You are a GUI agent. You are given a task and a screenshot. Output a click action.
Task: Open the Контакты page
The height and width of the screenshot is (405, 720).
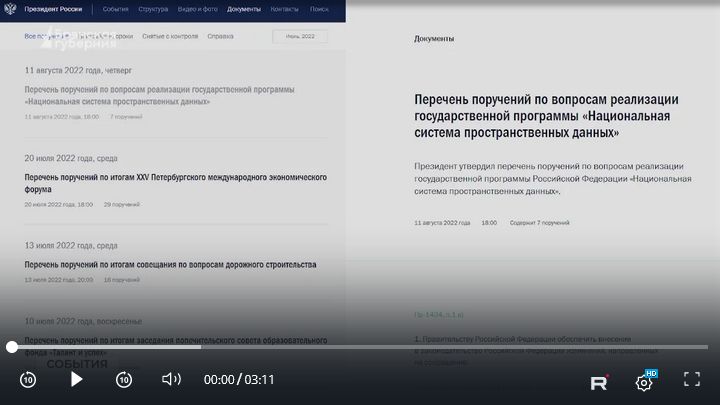[x=285, y=9]
